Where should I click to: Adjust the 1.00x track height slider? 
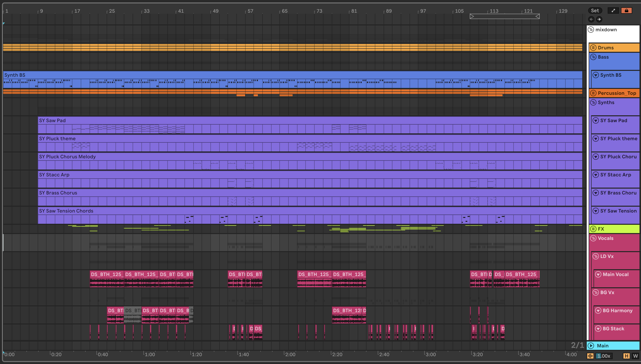click(x=604, y=356)
